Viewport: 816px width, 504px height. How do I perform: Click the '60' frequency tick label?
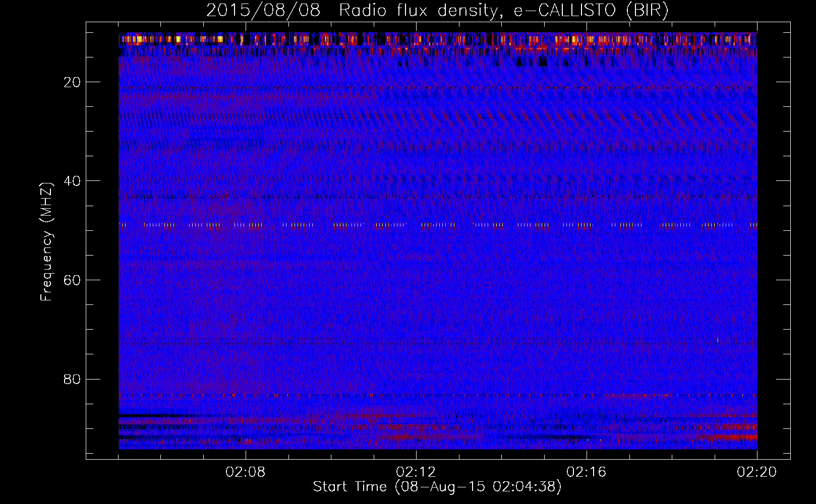73,280
